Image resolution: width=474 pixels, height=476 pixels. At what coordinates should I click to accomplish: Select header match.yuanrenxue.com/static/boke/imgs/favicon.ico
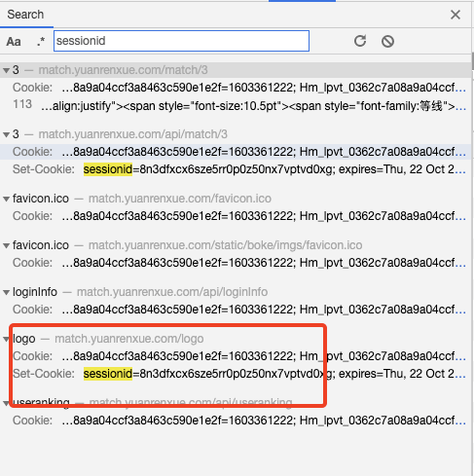[236, 245]
